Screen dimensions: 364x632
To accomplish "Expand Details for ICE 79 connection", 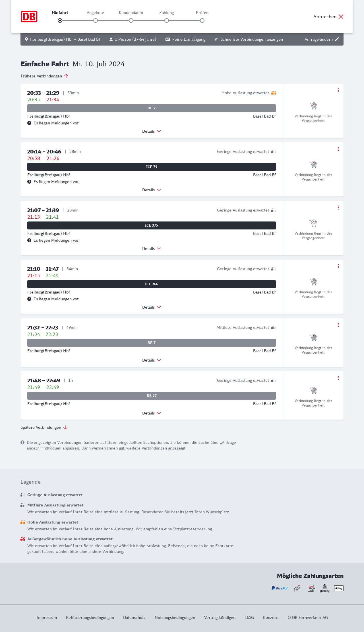I will pyautogui.click(x=152, y=190).
